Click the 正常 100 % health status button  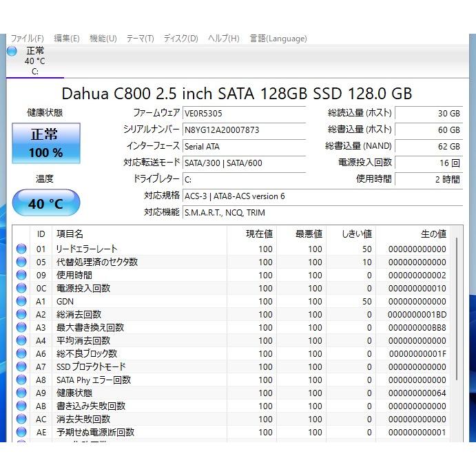pyautogui.click(x=46, y=143)
